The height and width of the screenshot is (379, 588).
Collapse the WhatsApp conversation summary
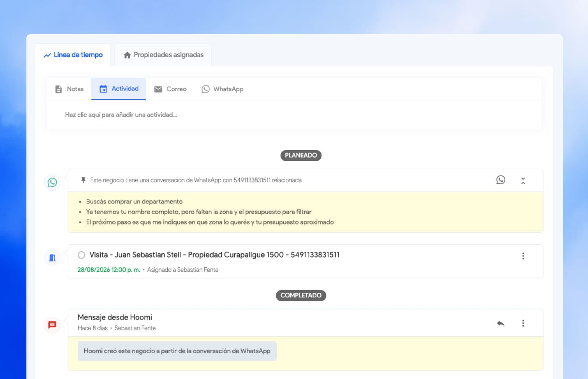click(523, 180)
